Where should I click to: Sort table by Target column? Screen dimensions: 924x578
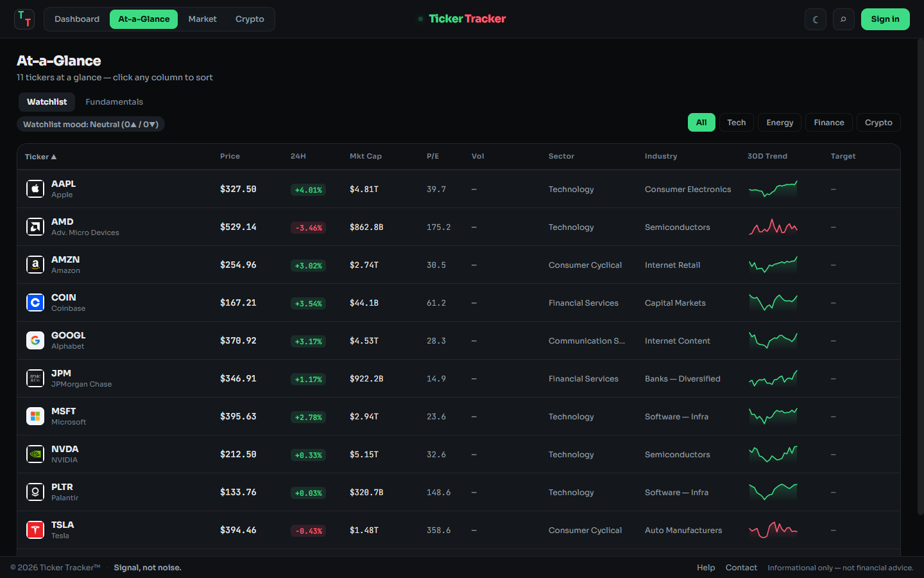pos(843,156)
